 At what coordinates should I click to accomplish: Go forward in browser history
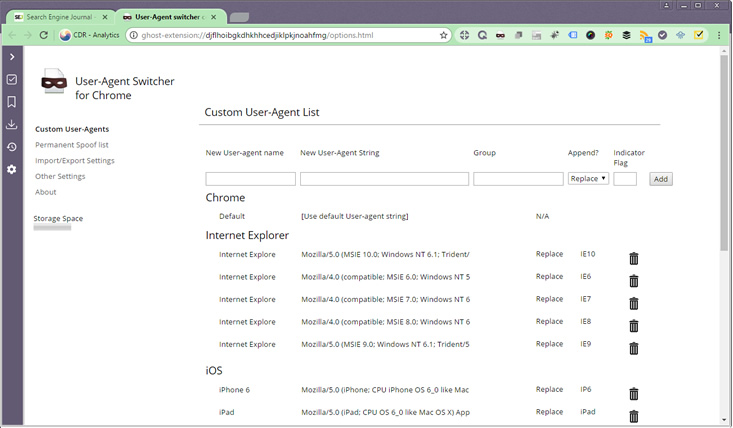point(28,35)
